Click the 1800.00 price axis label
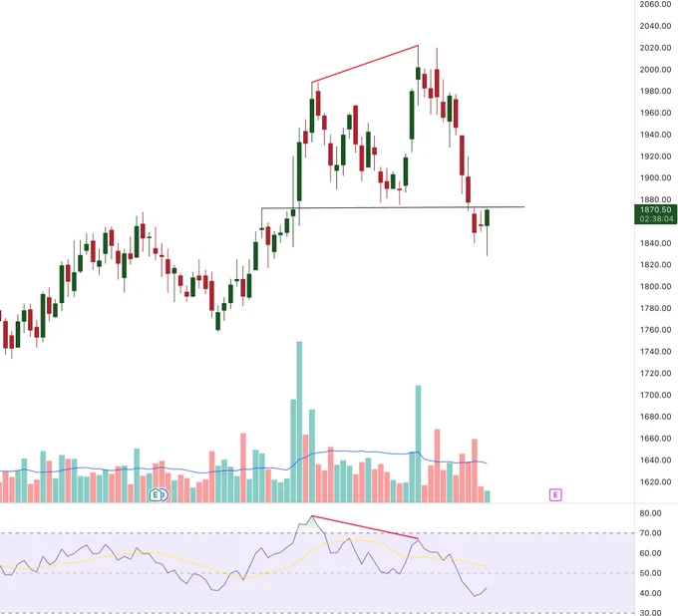Screen dimensions: 678x616 pyautogui.click(x=655, y=287)
